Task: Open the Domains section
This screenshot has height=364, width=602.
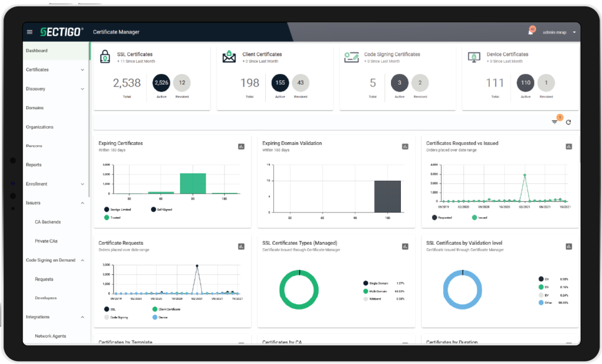Action: (36, 107)
